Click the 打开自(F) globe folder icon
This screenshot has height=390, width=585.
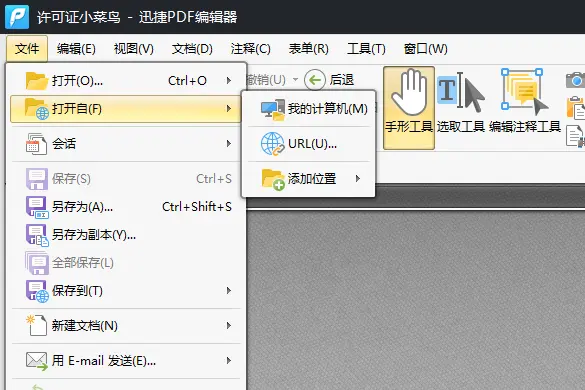pyautogui.click(x=37, y=109)
